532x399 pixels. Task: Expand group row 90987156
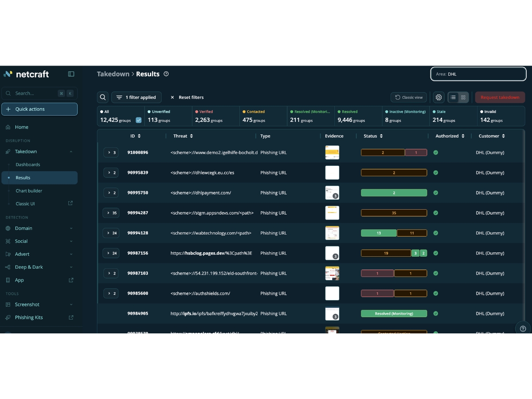pyautogui.click(x=111, y=253)
